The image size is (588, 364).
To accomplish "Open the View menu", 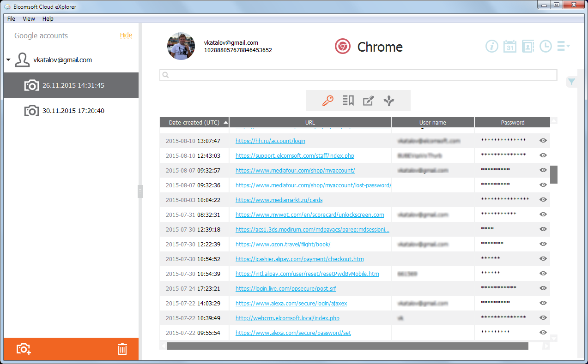I will (29, 19).
